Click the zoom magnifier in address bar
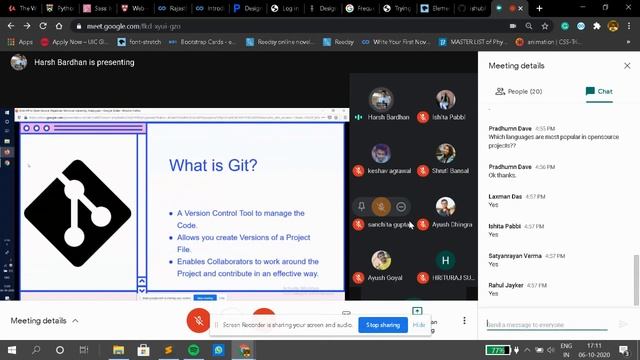Image resolution: width=640 pixels, height=360 pixels. click(529, 26)
